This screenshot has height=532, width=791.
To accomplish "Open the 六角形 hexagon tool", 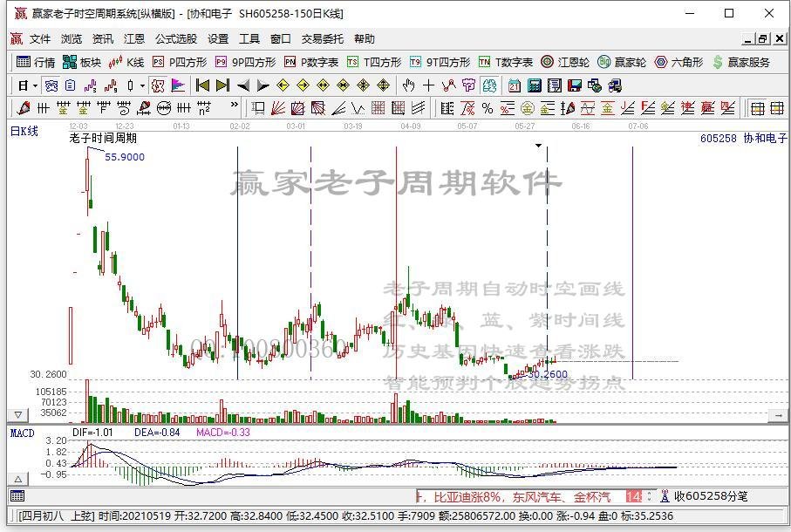I will [x=678, y=62].
